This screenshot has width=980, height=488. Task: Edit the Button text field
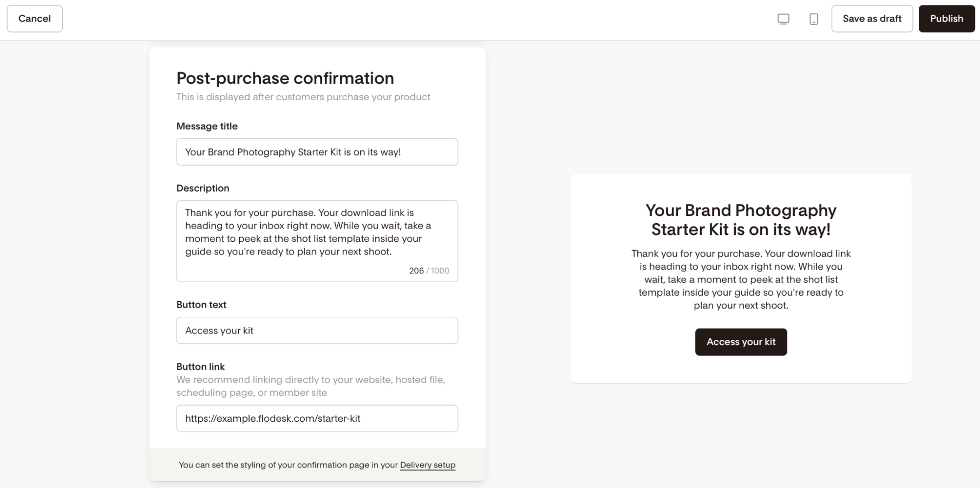pyautogui.click(x=317, y=331)
